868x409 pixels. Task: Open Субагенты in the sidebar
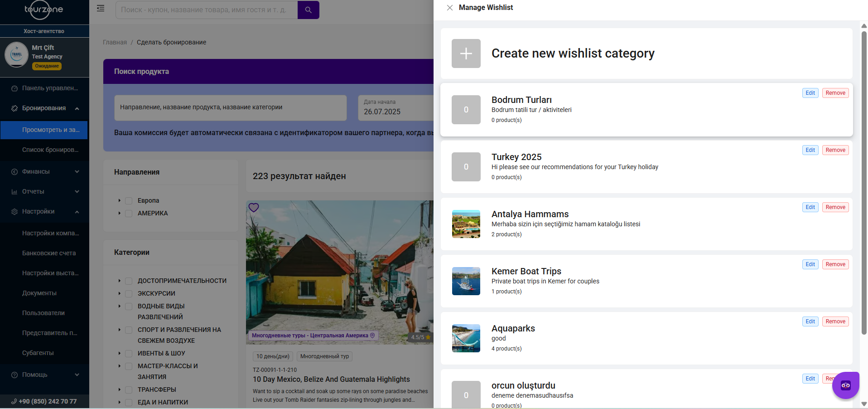[x=44, y=353]
